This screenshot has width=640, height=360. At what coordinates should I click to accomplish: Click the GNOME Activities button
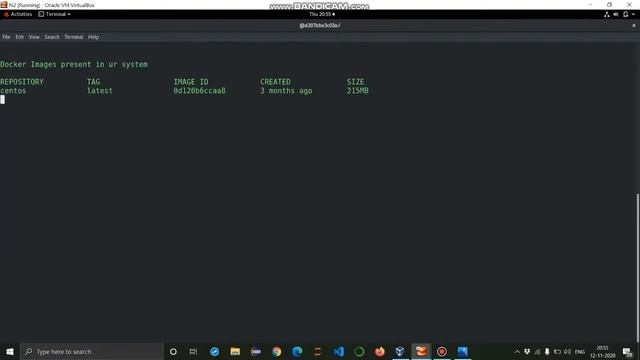click(x=18, y=14)
